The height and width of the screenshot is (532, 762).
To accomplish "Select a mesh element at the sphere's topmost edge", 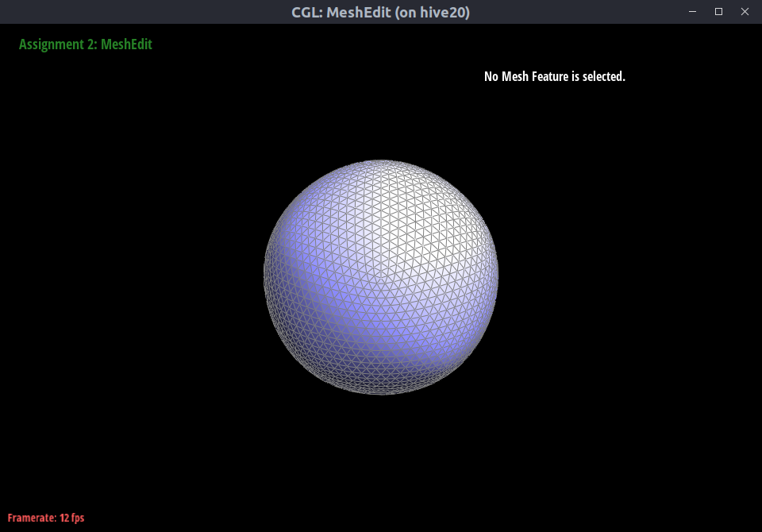I will tap(381, 163).
